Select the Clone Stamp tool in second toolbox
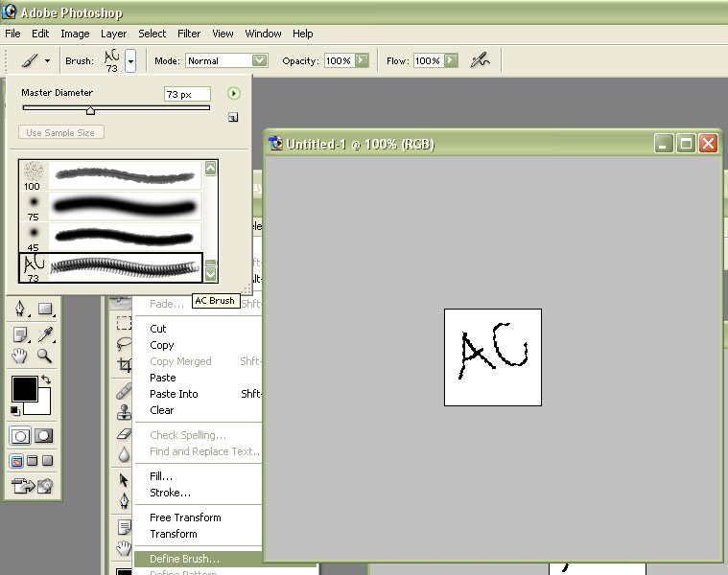Image resolution: width=728 pixels, height=575 pixels. [x=124, y=412]
